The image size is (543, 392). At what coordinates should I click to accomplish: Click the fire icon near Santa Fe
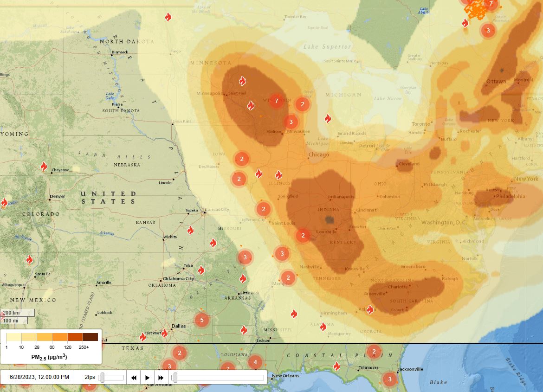click(29, 259)
